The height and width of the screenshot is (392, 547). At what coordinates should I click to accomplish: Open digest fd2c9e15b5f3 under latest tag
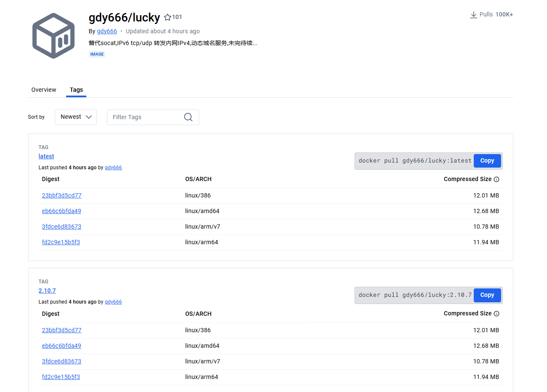(x=61, y=242)
